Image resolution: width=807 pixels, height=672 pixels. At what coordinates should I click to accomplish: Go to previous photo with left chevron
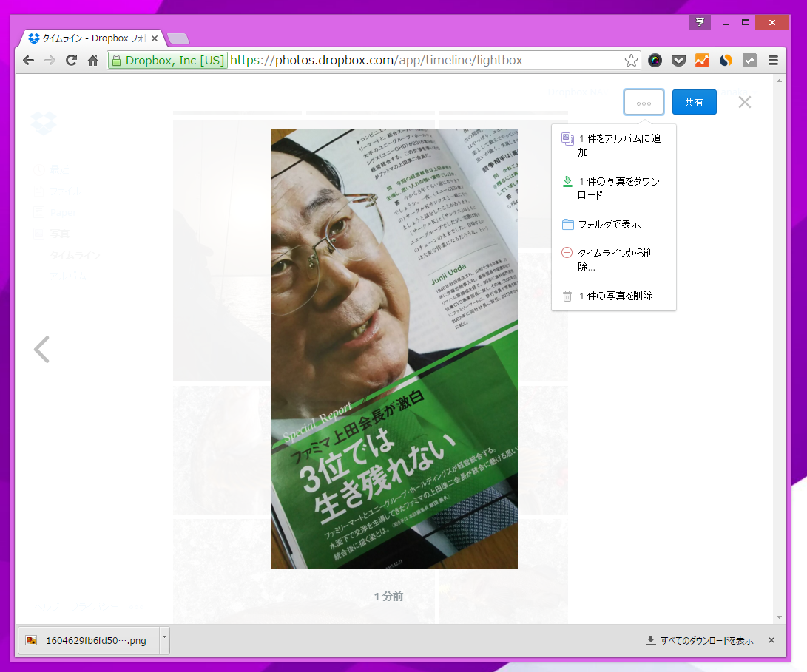click(41, 350)
